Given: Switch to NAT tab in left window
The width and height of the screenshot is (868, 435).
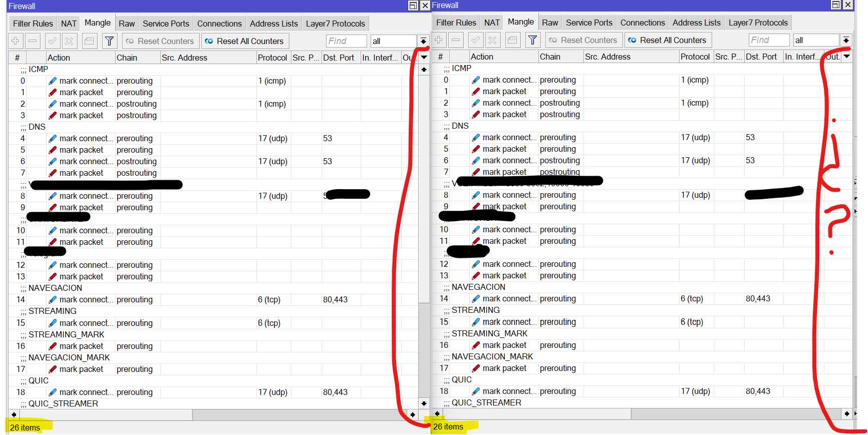Looking at the screenshot, I should [69, 24].
